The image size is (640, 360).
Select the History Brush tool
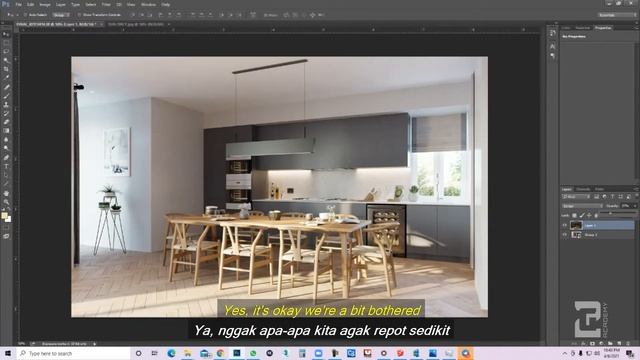point(6,113)
